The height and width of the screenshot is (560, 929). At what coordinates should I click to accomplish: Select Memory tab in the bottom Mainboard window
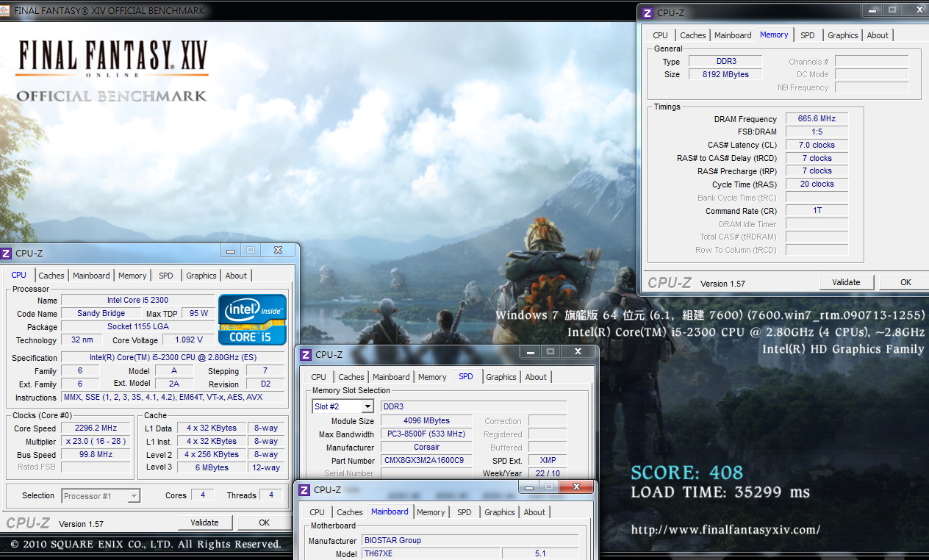431,512
